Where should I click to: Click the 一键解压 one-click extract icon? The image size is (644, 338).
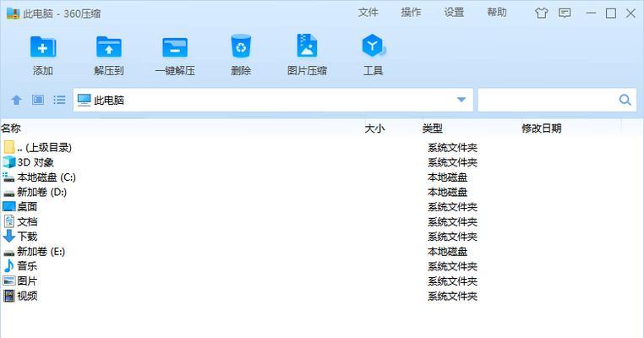click(175, 47)
